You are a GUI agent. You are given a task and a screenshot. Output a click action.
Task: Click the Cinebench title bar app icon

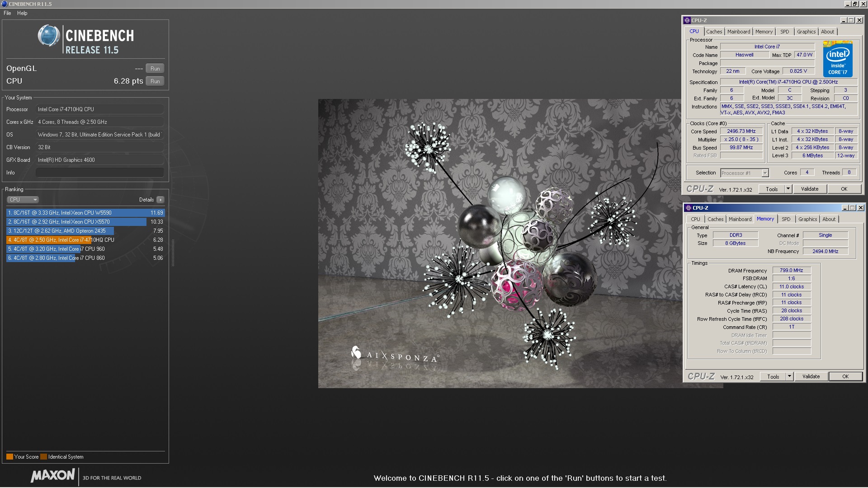[5, 4]
